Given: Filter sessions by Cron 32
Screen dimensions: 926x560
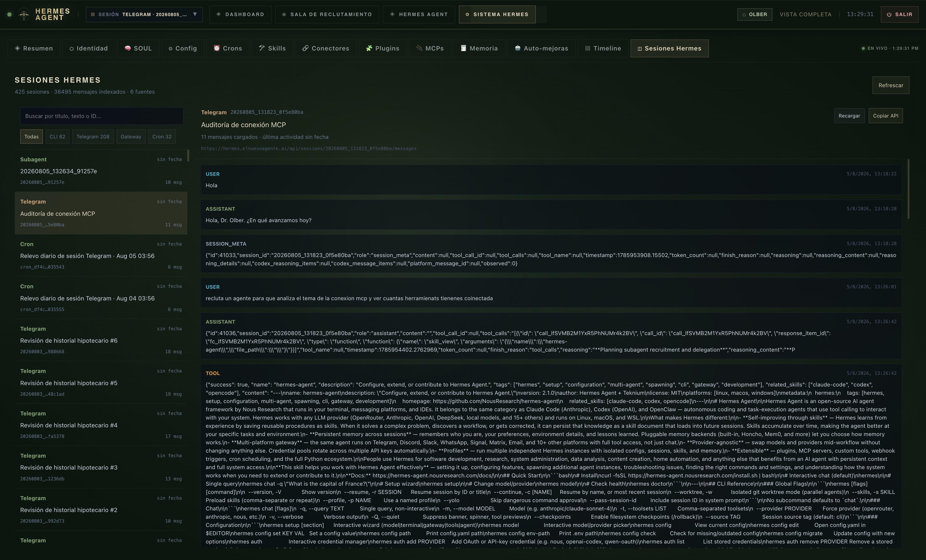Looking at the screenshot, I should pyautogui.click(x=162, y=136).
